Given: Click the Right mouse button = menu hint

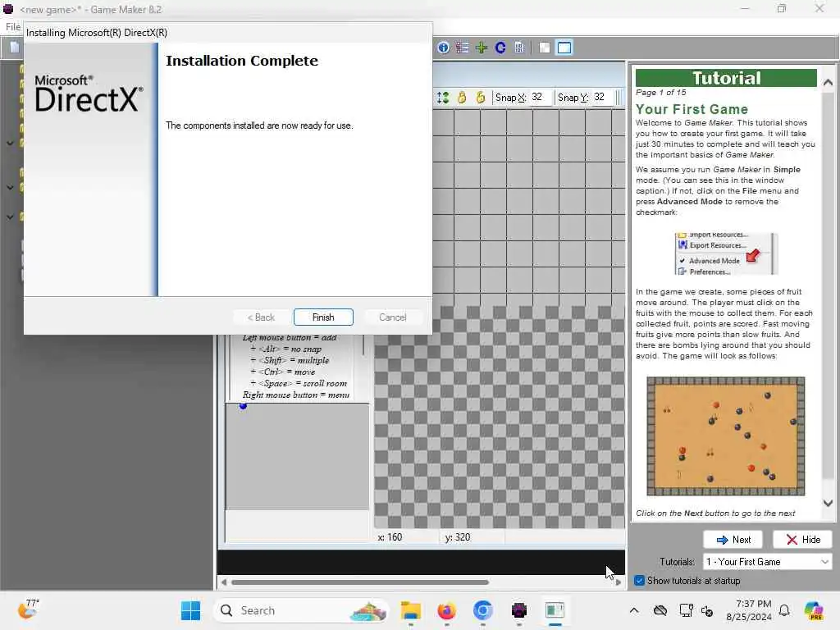Looking at the screenshot, I should pos(295,395).
